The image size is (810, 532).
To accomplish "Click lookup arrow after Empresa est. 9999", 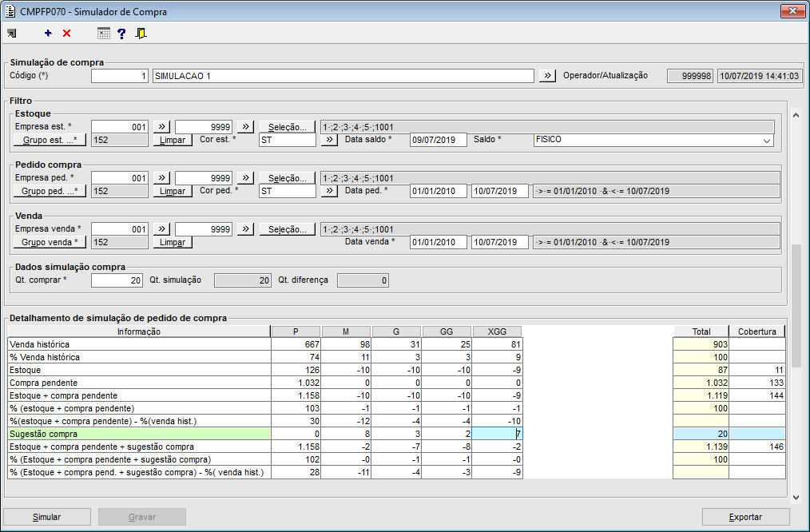I will [245, 126].
